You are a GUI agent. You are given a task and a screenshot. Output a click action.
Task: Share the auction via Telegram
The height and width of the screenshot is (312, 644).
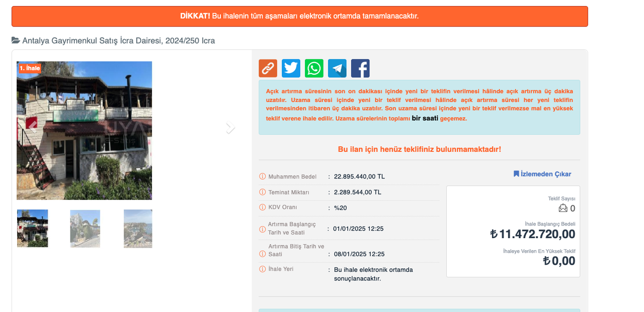337,68
